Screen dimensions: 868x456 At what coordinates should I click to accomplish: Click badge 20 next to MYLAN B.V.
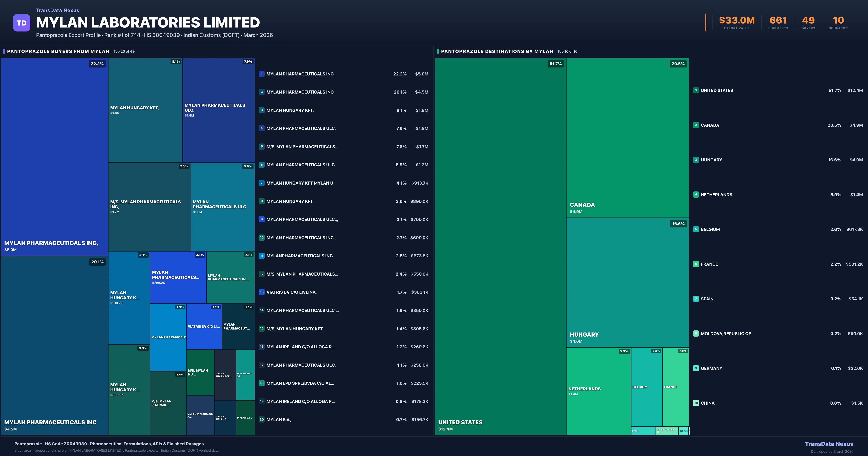pos(261,420)
